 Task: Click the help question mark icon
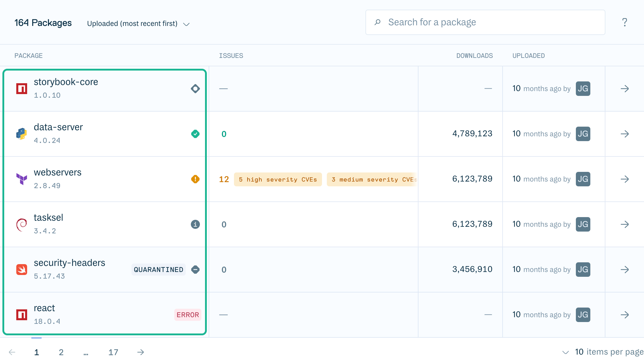pyautogui.click(x=625, y=22)
